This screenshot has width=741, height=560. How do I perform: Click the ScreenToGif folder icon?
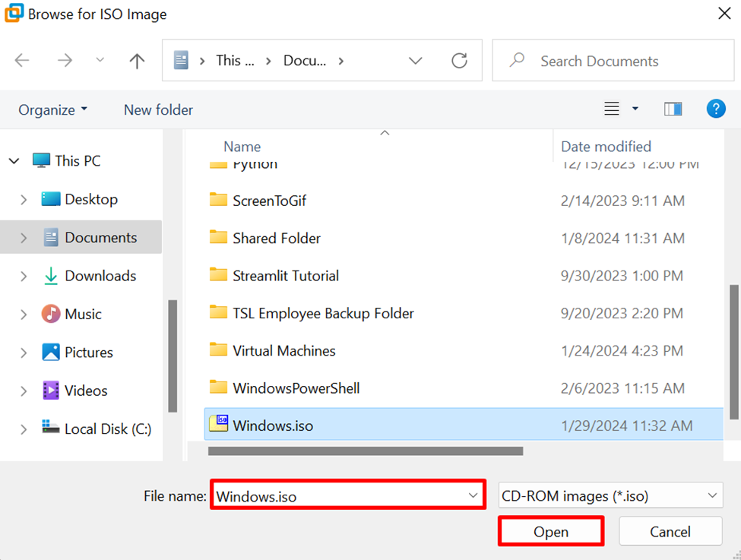point(218,199)
